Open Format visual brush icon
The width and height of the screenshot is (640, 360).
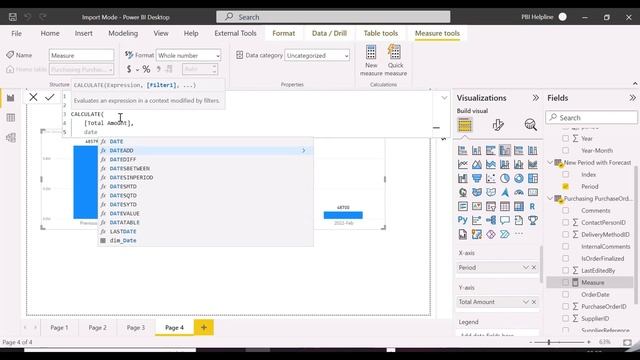point(498,125)
